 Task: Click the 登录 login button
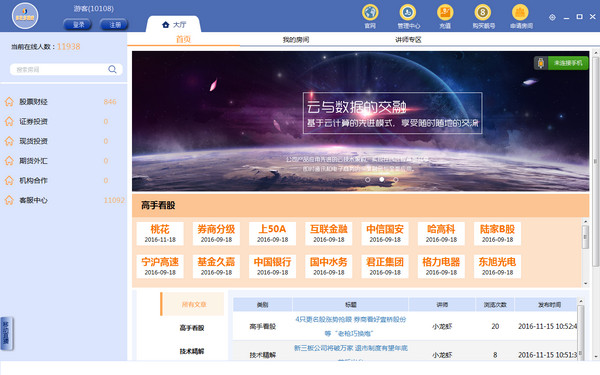(x=78, y=24)
